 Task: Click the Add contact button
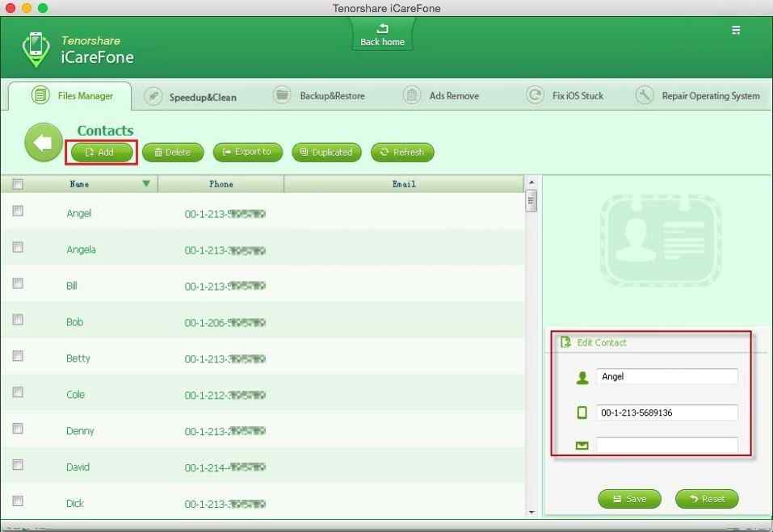[x=102, y=153]
